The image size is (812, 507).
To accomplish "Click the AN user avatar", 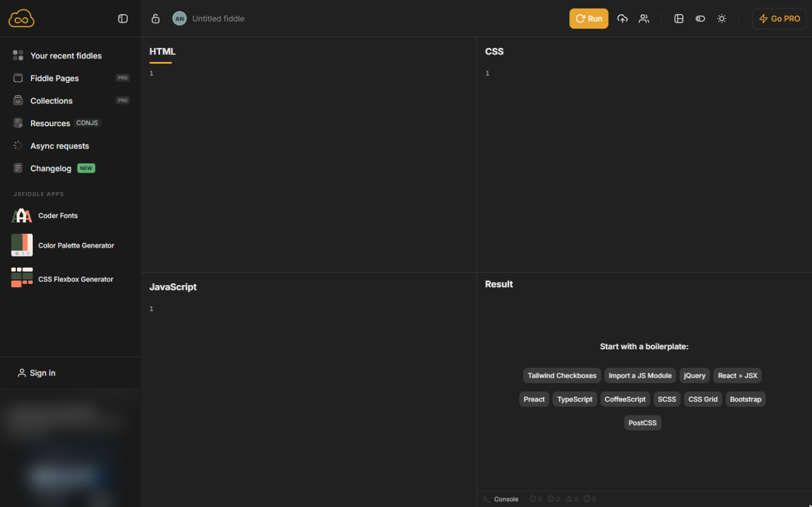I will pyautogui.click(x=179, y=19).
